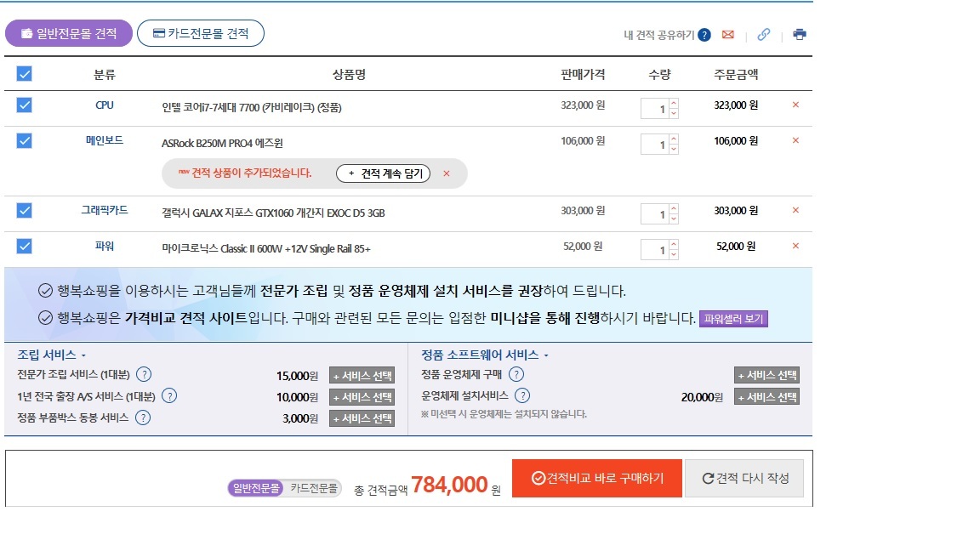
Task: Click the 그래픽카드 category label
Action: click(x=105, y=211)
